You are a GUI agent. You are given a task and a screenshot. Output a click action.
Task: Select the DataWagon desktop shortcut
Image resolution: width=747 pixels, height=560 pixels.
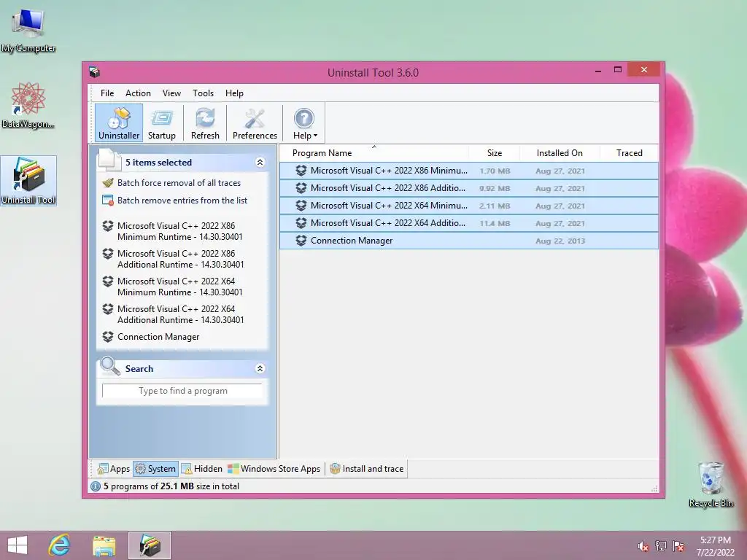point(28,105)
